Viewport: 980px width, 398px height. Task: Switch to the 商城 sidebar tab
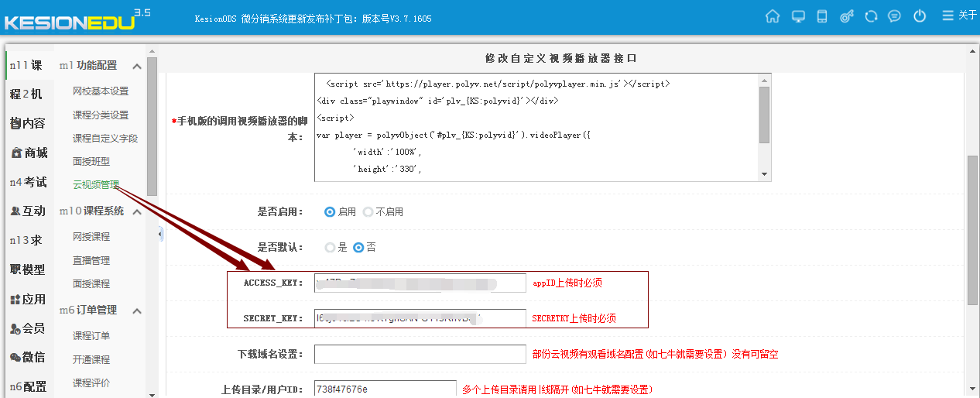[29, 153]
